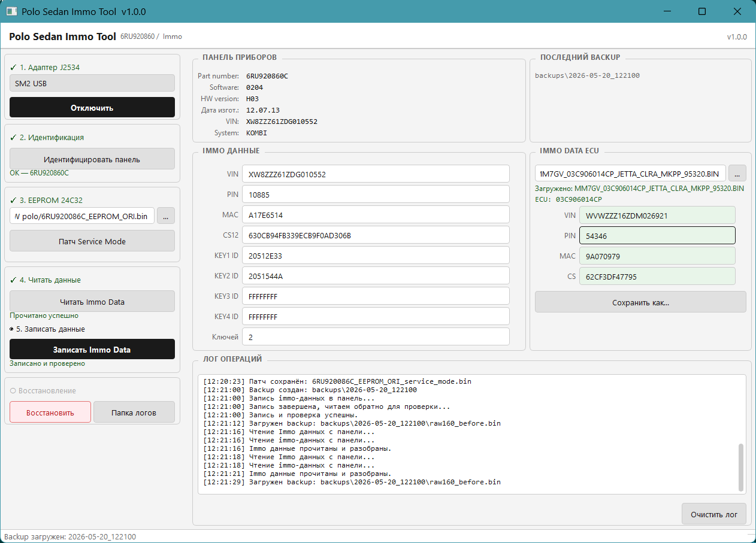
Task: Click the 'Прочитано успешно' status text
Action: (44, 316)
